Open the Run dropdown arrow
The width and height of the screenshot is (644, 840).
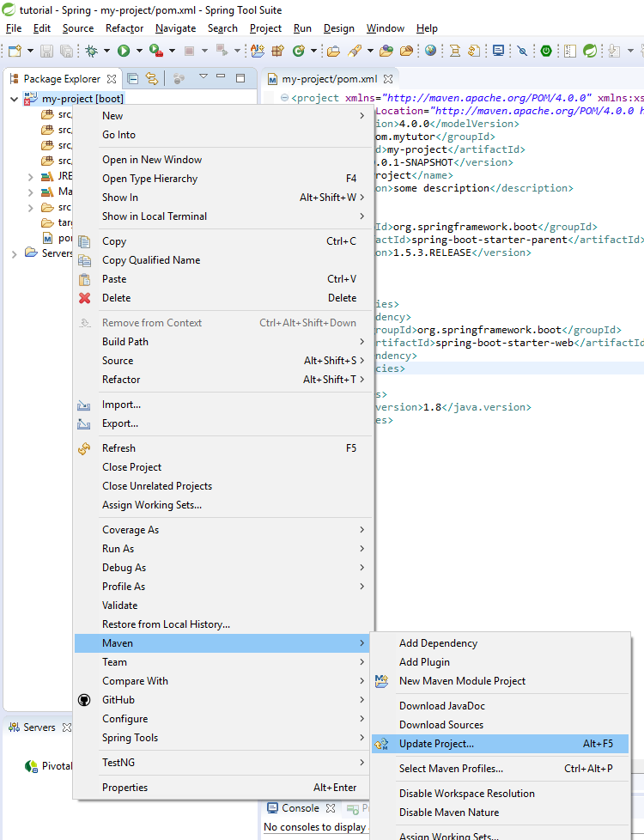click(139, 51)
